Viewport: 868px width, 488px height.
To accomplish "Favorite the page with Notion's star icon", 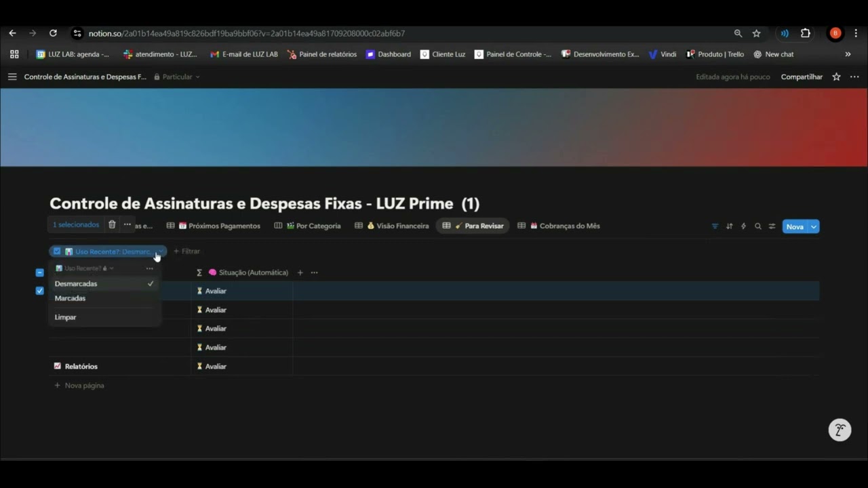I will coord(836,77).
